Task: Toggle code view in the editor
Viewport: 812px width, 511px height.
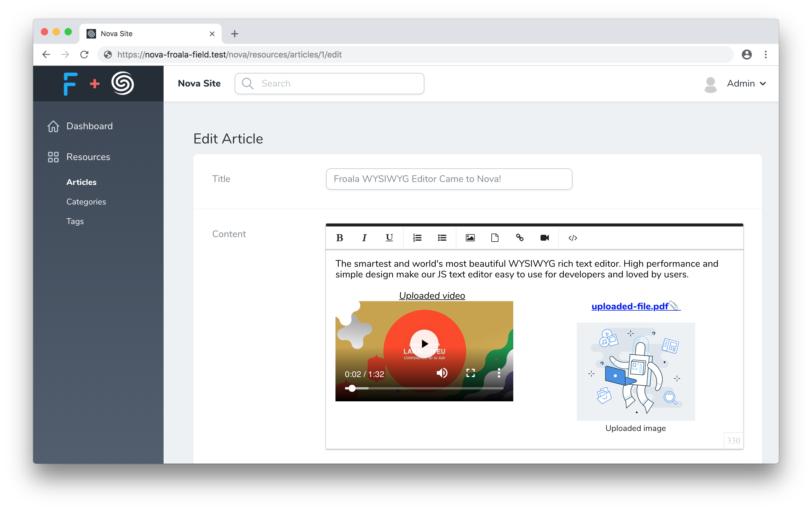Action: point(573,238)
